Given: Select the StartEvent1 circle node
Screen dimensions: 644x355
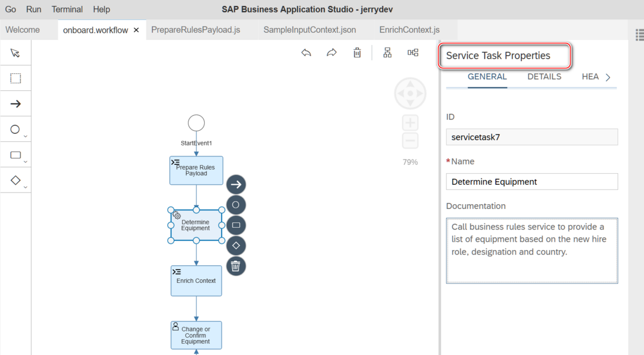Looking at the screenshot, I should pyautogui.click(x=196, y=123).
